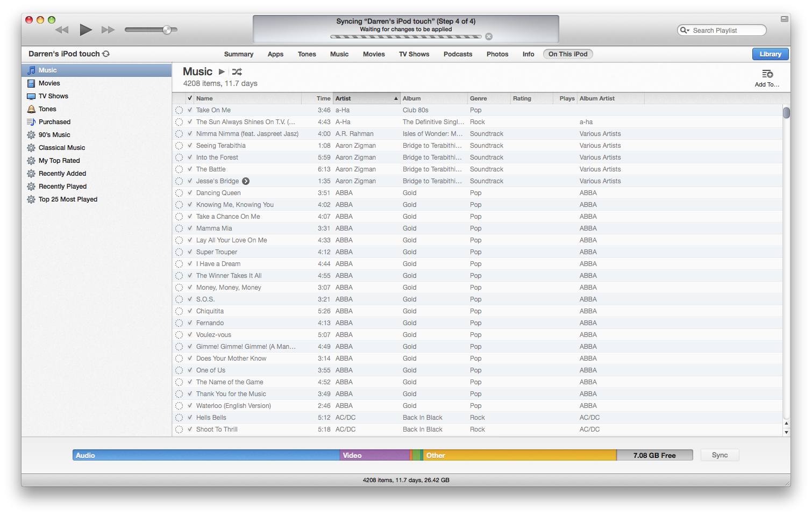This screenshot has width=812, height=516.
Task: Toggle the header checkmark for all songs
Action: coord(190,98)
